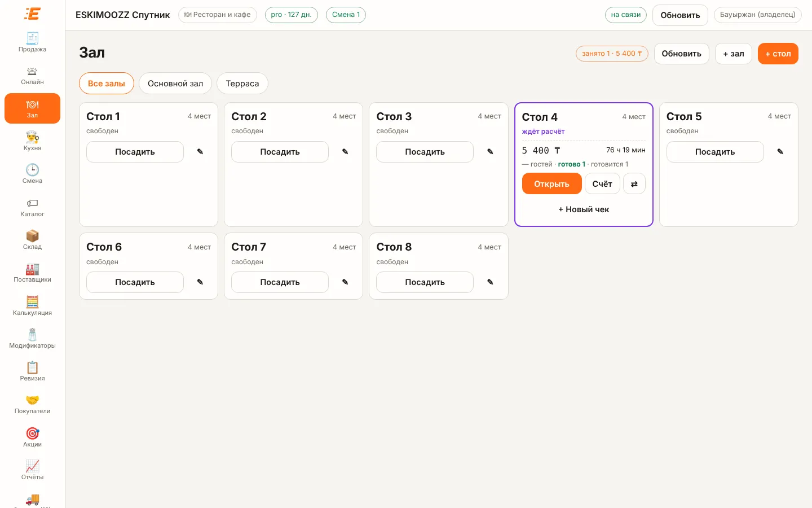Open the Ревизия section
This screenshot has width=812, height=508.
click(32, 372)
